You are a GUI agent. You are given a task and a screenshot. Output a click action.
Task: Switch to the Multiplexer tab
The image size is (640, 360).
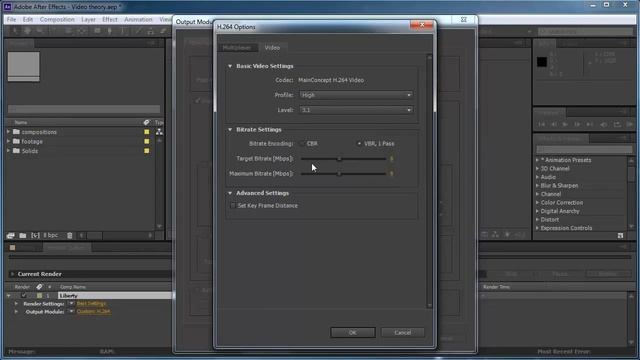tap(238, 48)
